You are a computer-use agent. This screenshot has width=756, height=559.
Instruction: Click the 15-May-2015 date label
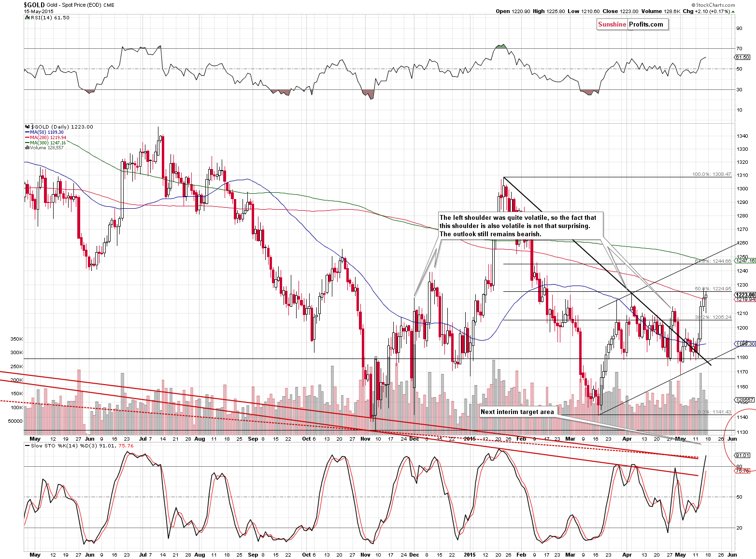39,11
